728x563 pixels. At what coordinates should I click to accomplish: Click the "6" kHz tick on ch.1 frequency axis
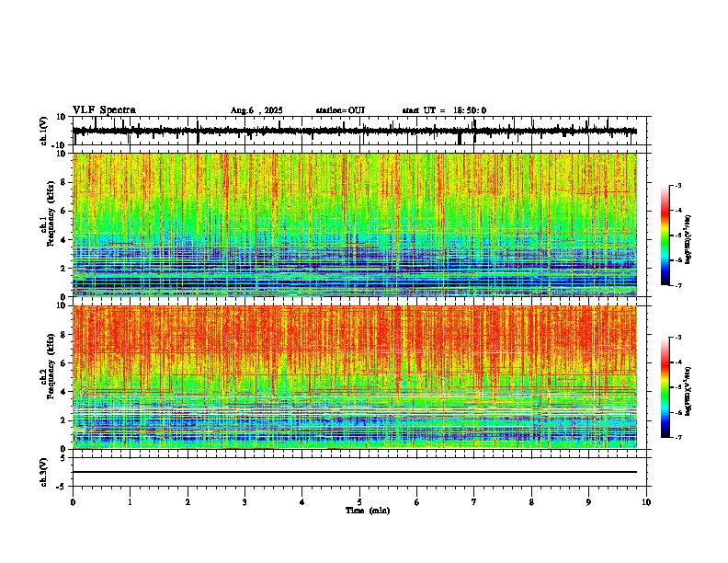(x=64, y=211)
